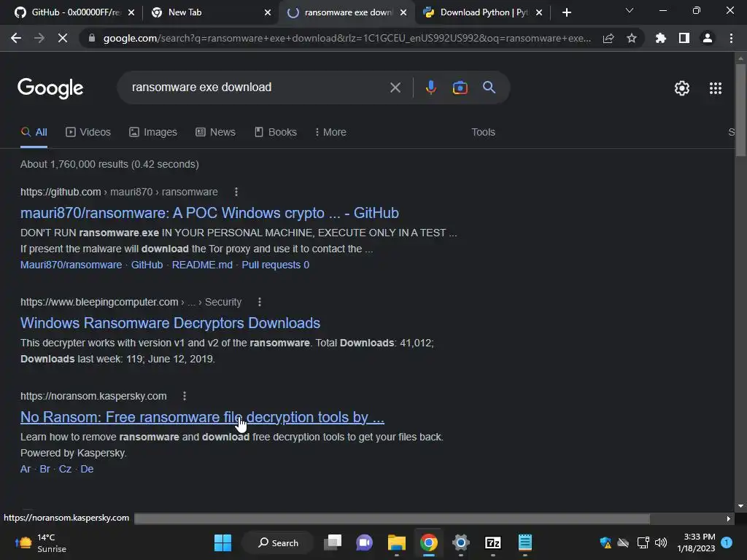
Task: Click the horizontal scrollbar right arrow
Action: 729,519
